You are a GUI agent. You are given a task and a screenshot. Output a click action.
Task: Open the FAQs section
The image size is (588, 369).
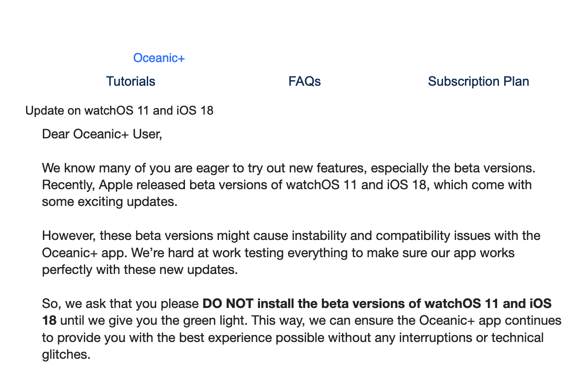304,81
